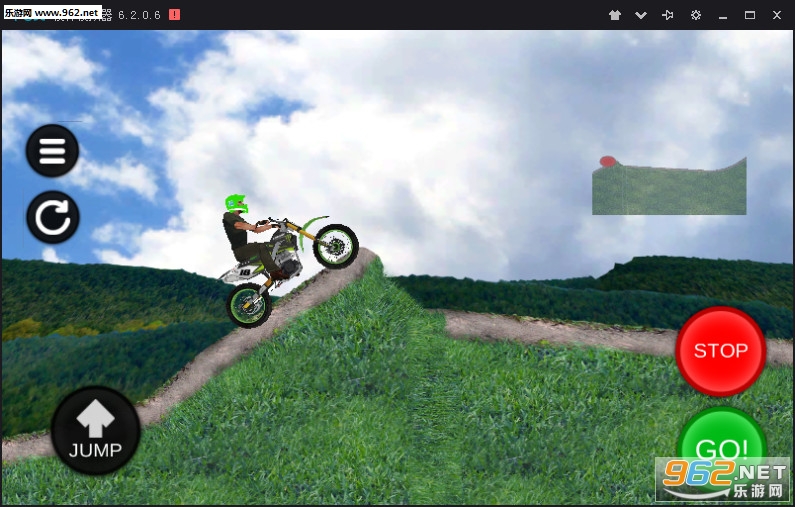Restart level with the circular arrow button
This screenshot has width=795, height=507.
coord(53,218)
